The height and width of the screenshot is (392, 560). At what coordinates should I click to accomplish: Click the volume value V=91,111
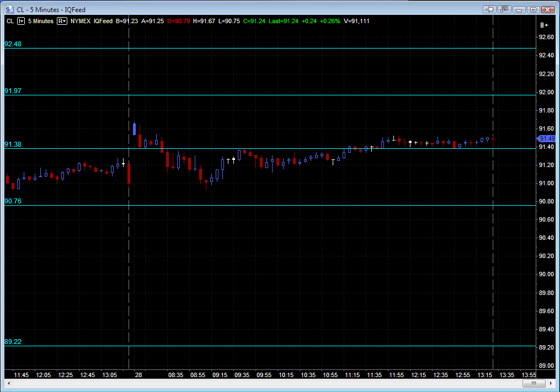tap(356, 21)
